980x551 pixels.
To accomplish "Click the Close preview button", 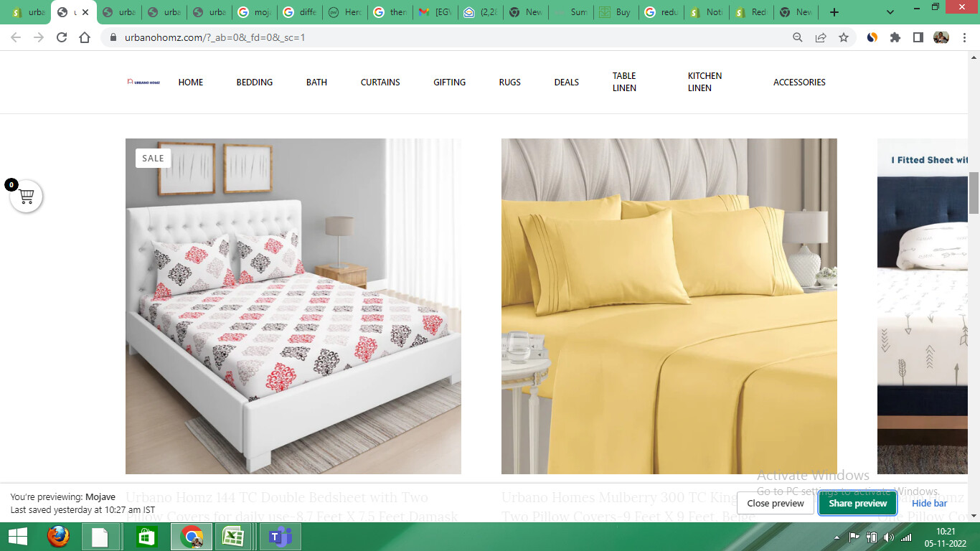I will coord(776,504).
